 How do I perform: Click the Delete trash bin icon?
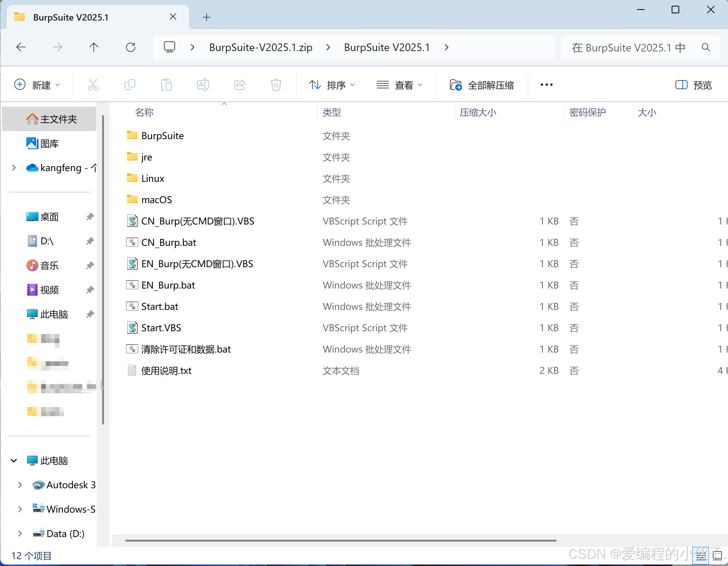pyautogui.click(x=276, y=85)
